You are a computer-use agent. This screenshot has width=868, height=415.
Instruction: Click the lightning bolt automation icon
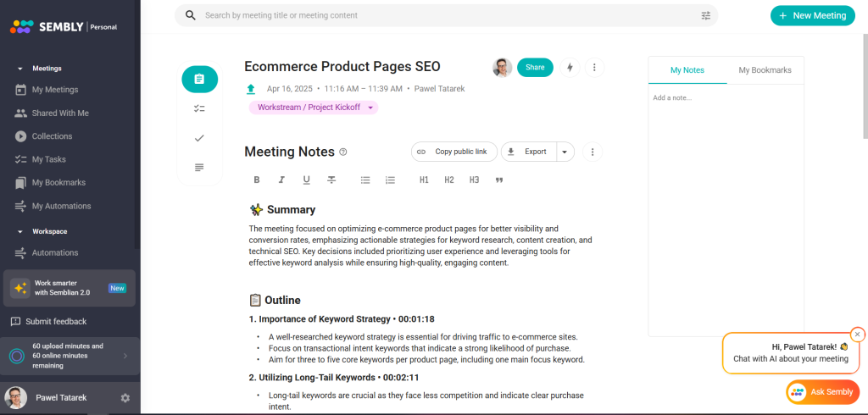tap(570, 68)
